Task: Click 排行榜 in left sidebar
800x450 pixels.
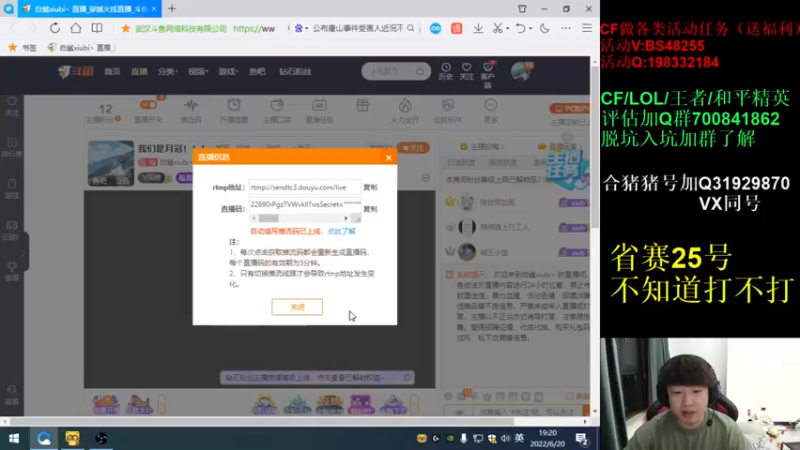Action: point(12,147)
